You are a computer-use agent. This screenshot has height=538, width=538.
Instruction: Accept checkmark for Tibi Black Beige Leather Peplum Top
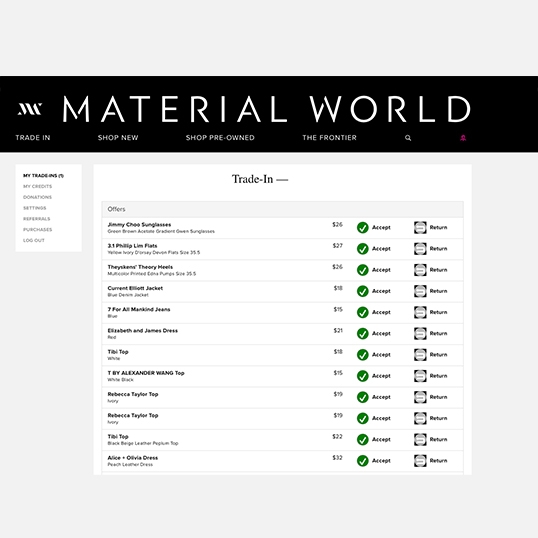point(363,440)
